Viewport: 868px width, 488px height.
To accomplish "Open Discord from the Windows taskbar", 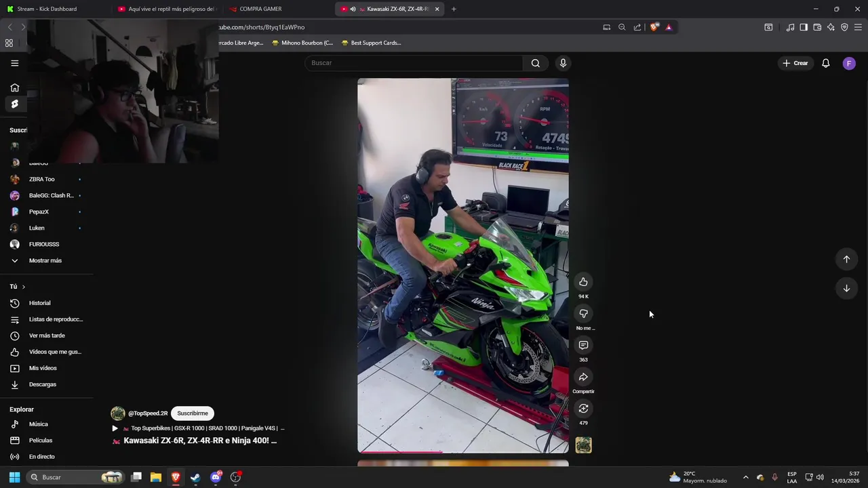I will click(216, 477).
